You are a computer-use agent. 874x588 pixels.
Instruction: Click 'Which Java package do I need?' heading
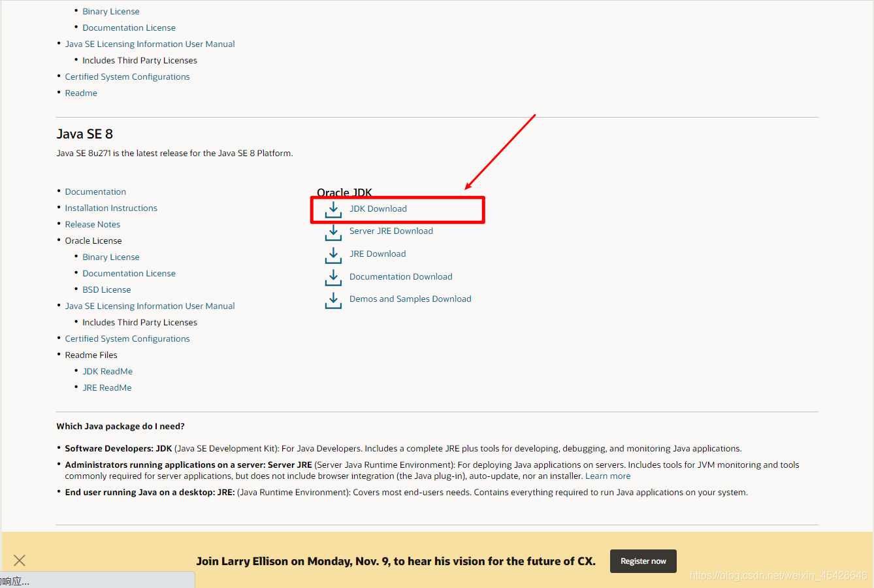pos(120,426)
